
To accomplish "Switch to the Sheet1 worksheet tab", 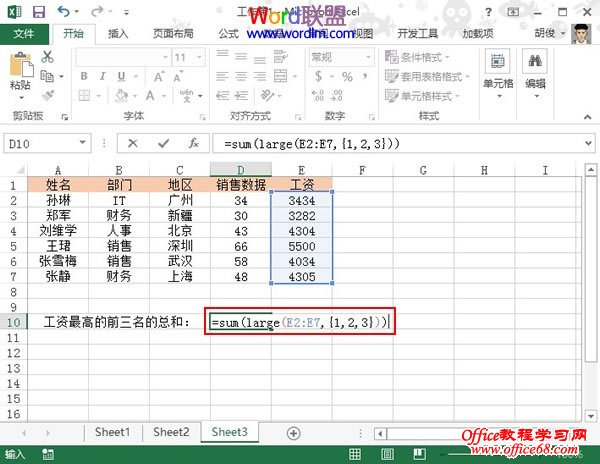I will pyautogui.click(x=112, y=432).
